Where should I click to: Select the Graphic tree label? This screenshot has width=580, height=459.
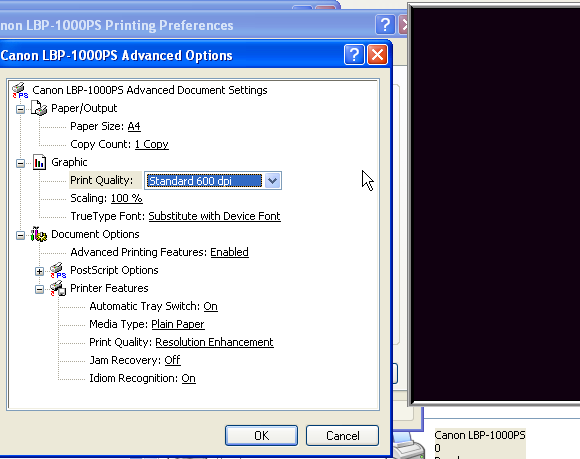click(69, 162)
